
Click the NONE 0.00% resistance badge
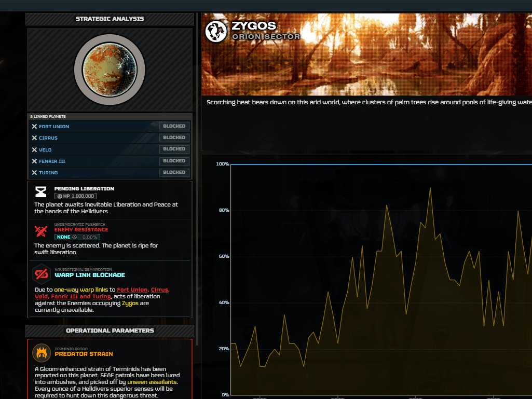[77, 237]
